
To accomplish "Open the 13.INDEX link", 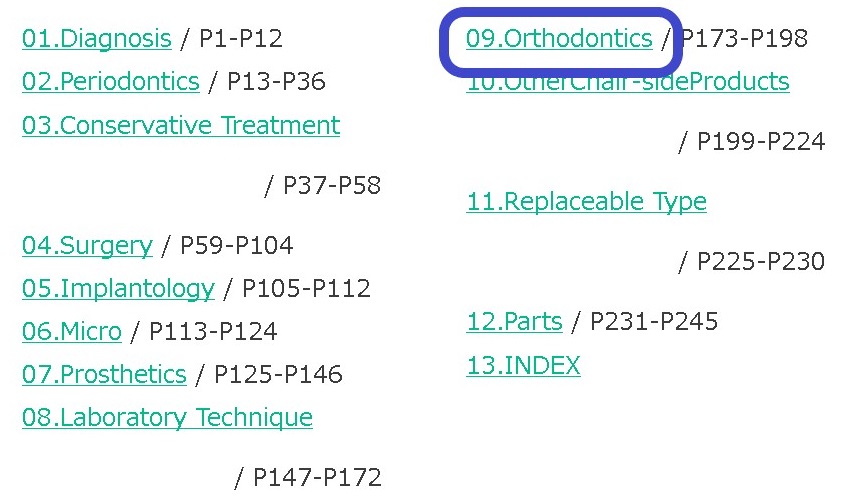I will point(523,365).
